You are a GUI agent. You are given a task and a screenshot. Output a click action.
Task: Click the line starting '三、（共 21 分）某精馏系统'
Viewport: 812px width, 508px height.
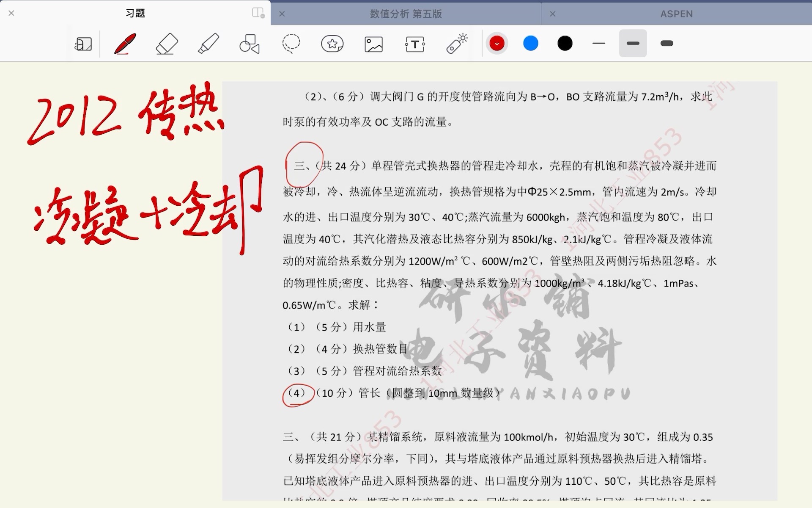[498, 437]
